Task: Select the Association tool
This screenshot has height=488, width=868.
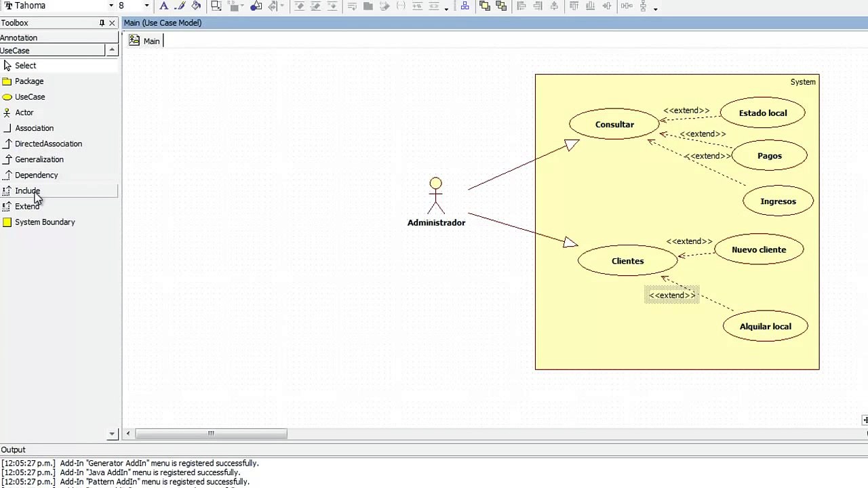Action: coord(59,128)
